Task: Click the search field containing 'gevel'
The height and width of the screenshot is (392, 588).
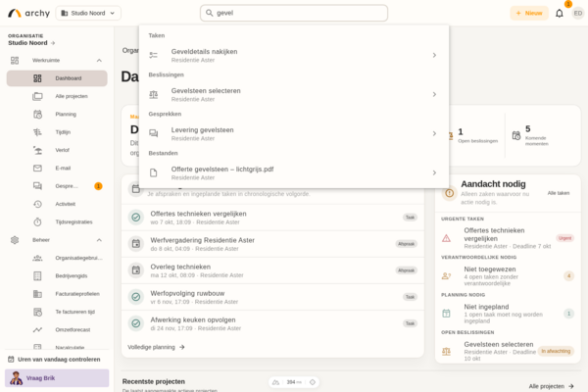Action: (294, 13)
